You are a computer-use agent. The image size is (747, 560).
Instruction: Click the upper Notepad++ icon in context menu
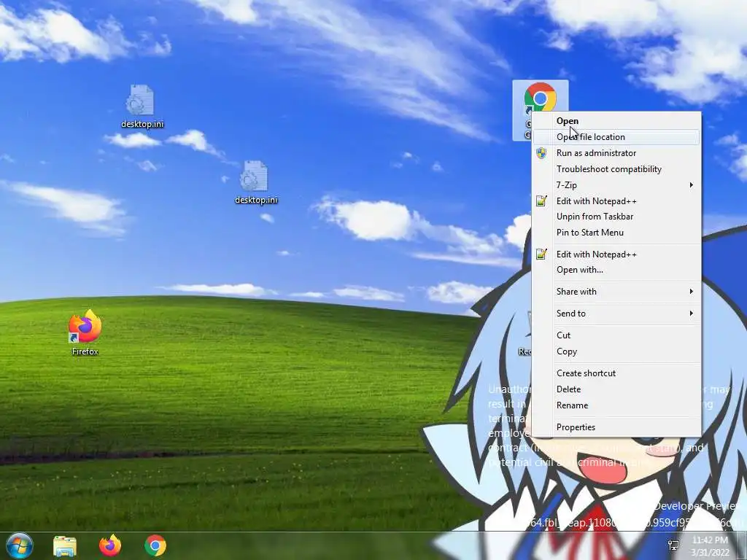pos(541,201)
